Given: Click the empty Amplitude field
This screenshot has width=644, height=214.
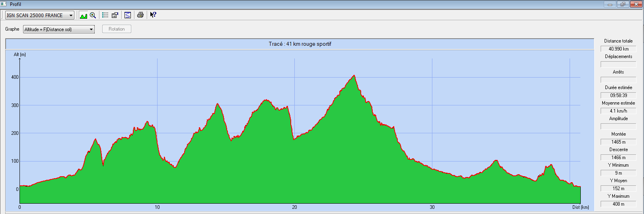Looking at the screenshot, I should [x=619, y=126].
